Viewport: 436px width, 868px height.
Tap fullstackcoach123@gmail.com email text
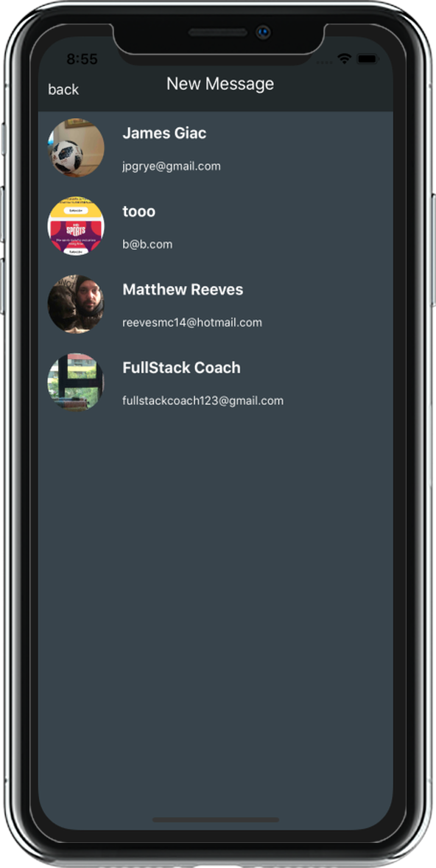pyautogui.click(x=203, y=401)
